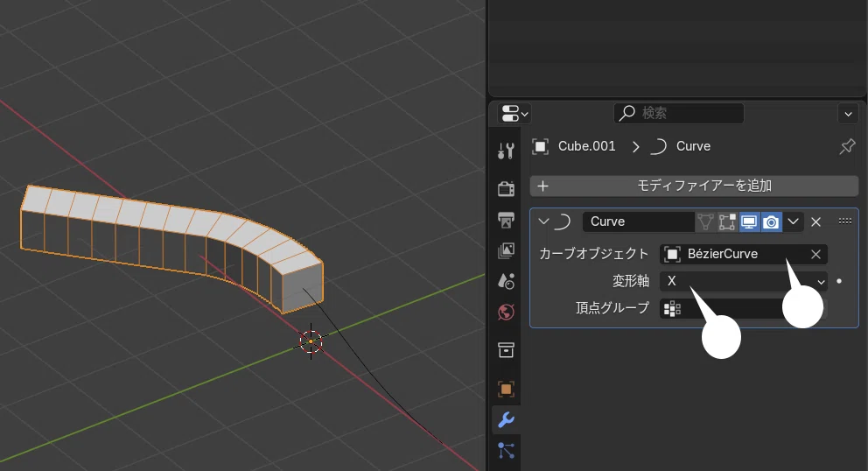The height and width of the screenshot is (471, 868).
Task: Open the editor type dropdown
Action: (514, 114)
